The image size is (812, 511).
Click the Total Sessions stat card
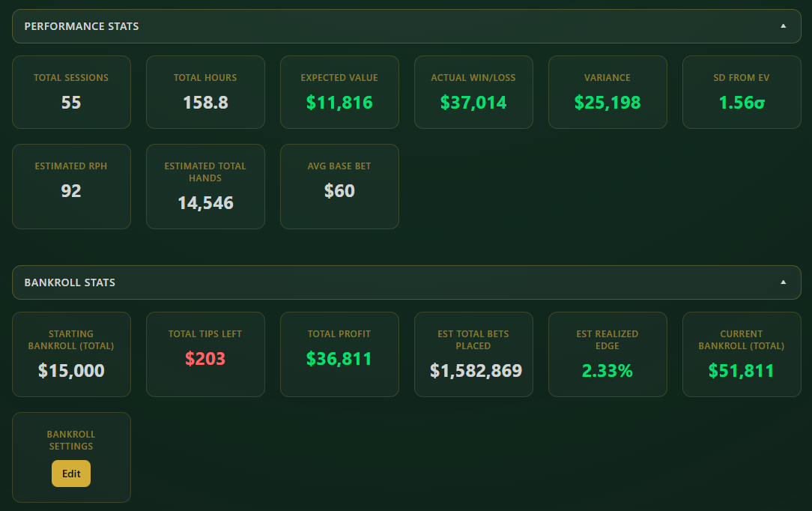tap(71, 91)
